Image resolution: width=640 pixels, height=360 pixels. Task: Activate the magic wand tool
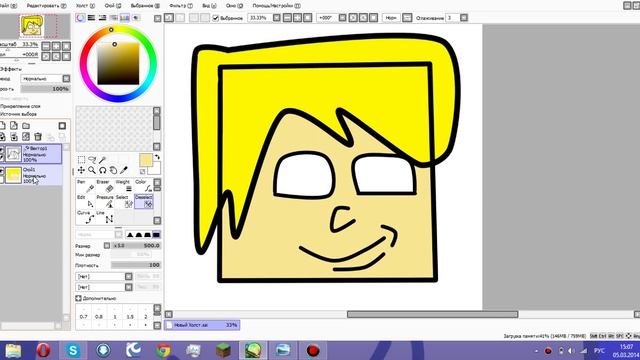[x=102, y=160]
